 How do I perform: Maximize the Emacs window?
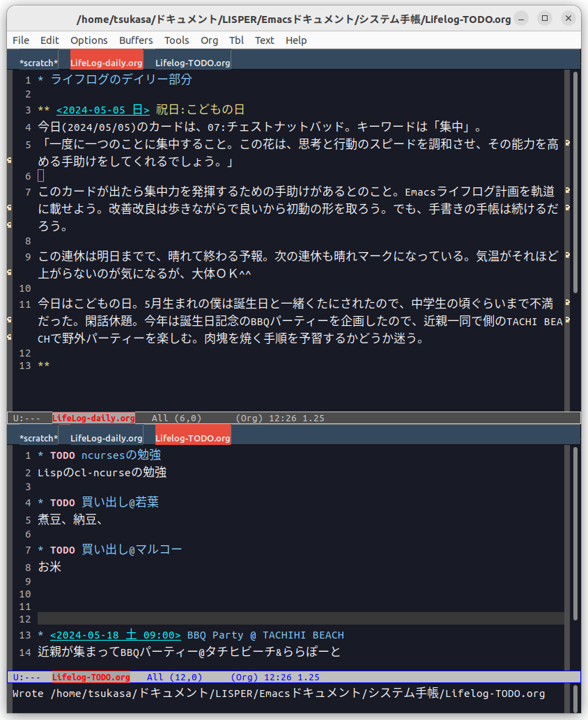tap(545, 18)
